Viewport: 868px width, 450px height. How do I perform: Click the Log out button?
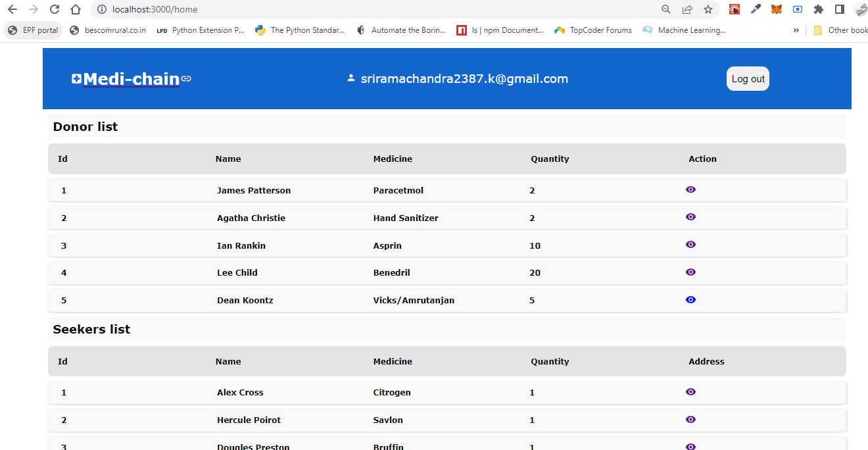748,79
